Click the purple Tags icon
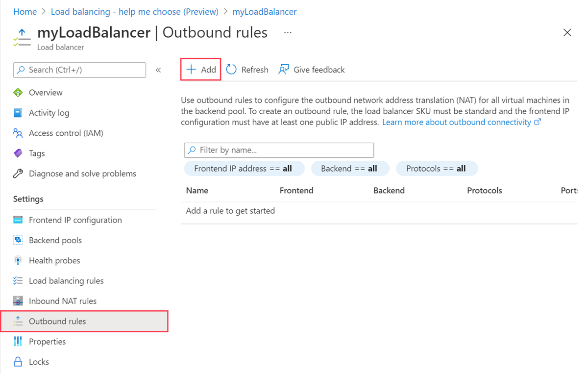This screenshot has height=374, width=588. click(18, 153)
